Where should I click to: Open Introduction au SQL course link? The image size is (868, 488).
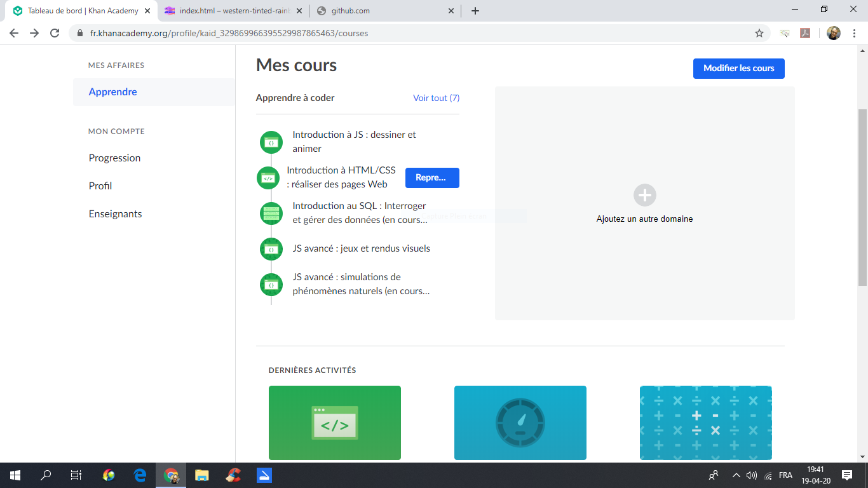coord(360,213)
